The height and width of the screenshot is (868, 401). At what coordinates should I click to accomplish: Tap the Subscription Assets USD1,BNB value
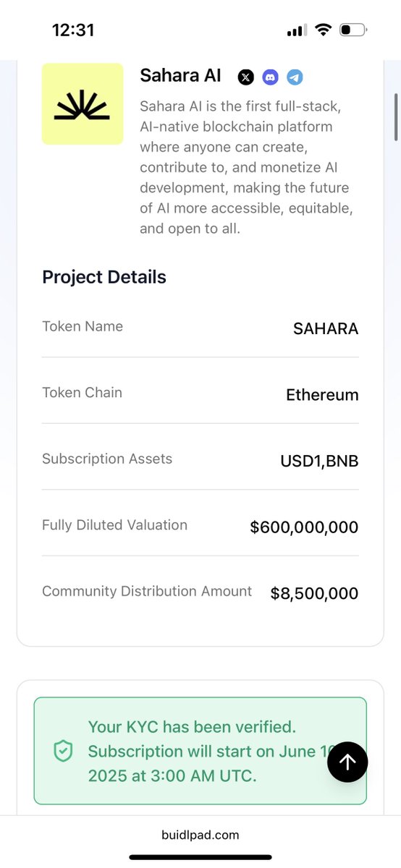(319, 461)
